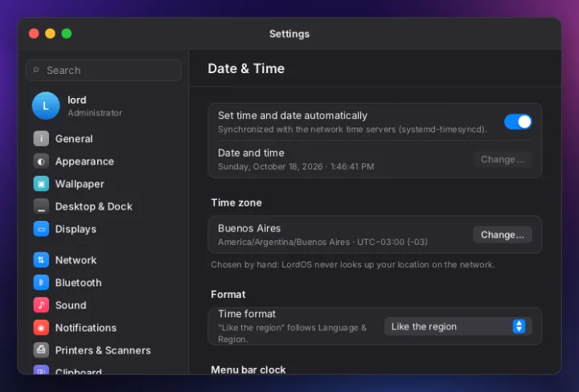Click the Date & Time heading
579x392 pixels.
[x=246, y=68]
